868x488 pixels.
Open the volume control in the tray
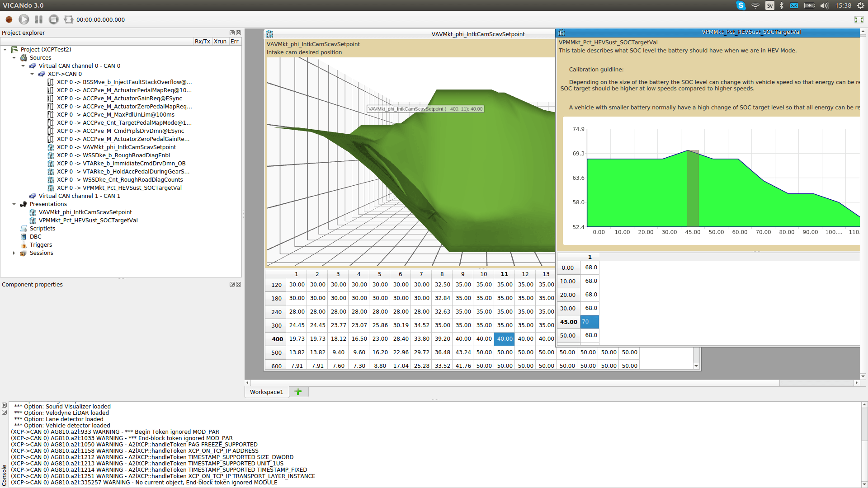[825, 5]
